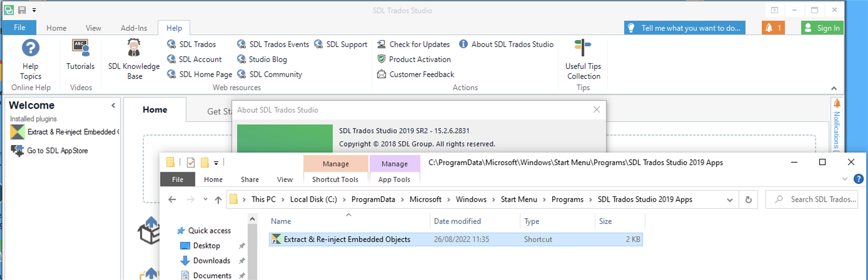
Task: Open SDL Support web resource
Action: click(340, 44)
